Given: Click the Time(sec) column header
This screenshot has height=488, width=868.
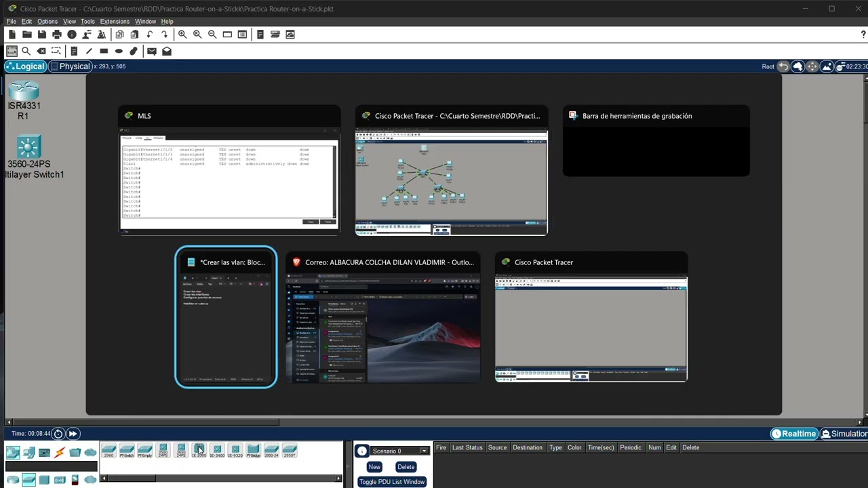Looking at the screenshot, I should pos(601,447).
